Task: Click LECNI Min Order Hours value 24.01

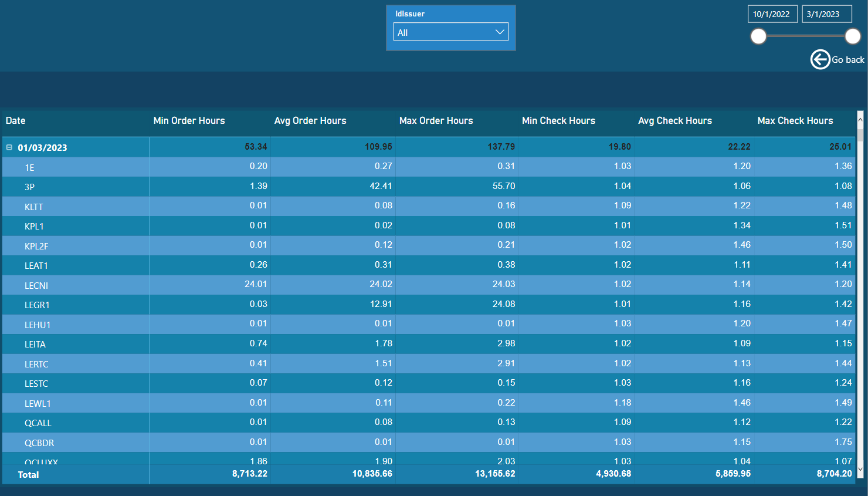Action: [256, 284]
